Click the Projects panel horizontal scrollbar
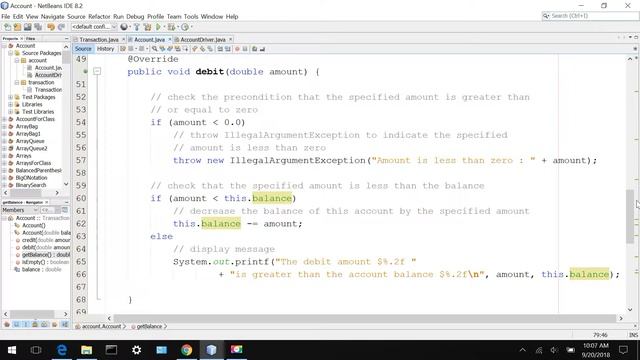640x360 pixels. (31, 193)
